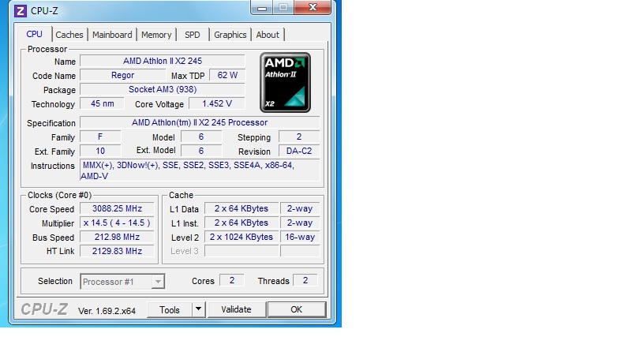Viewport: 644px width, 363px height.
Task: Click the CPU-Z title bar text
Action: point(44,11)
